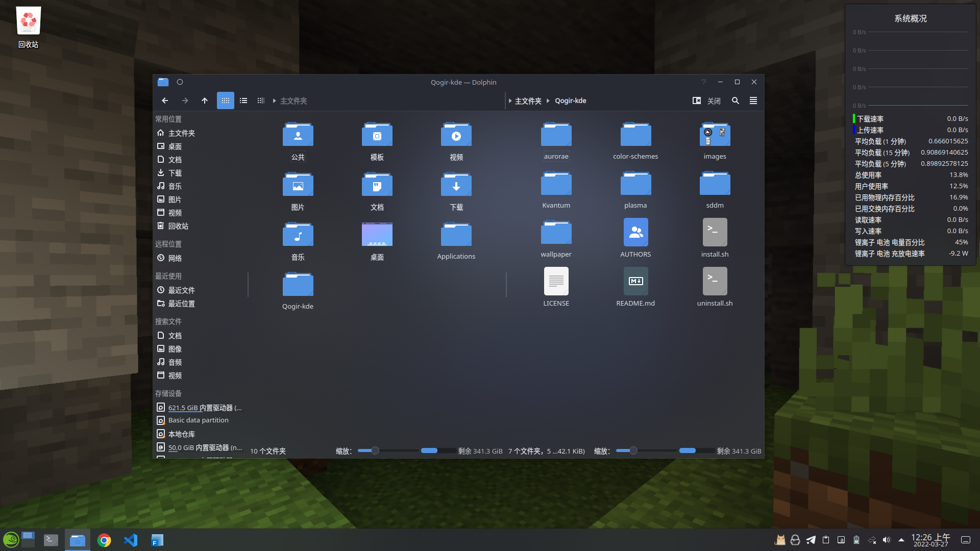
Task: Switch to icons view mode
Action: point(226,101)
